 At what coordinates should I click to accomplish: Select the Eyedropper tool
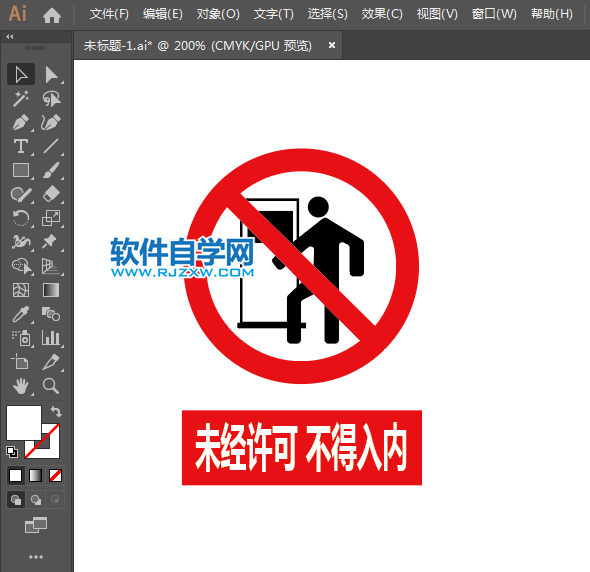point(21,314)
